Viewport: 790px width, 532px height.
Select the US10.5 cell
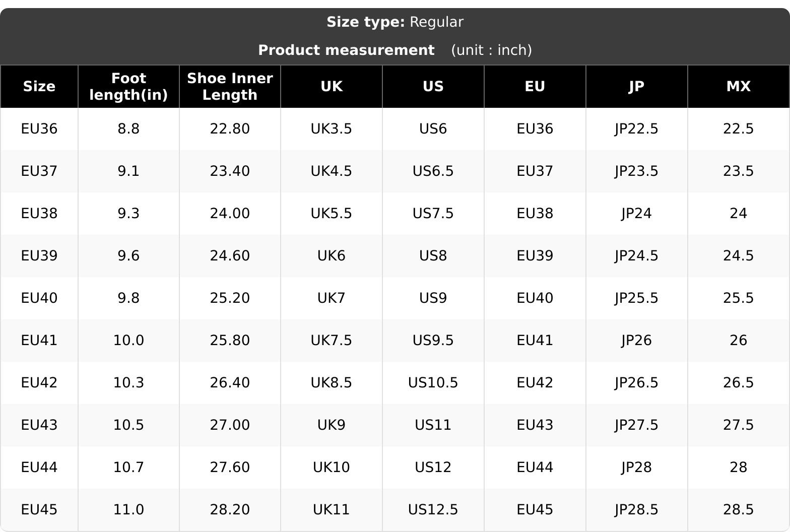point(433,383)
